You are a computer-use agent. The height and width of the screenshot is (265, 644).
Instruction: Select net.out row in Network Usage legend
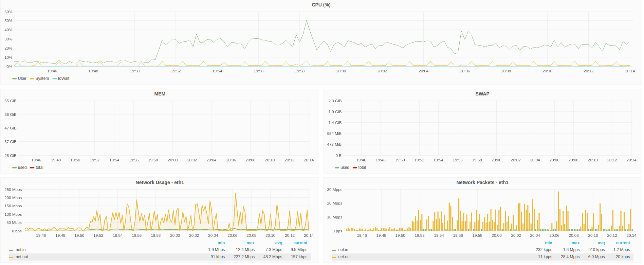(x=160, y=257)
